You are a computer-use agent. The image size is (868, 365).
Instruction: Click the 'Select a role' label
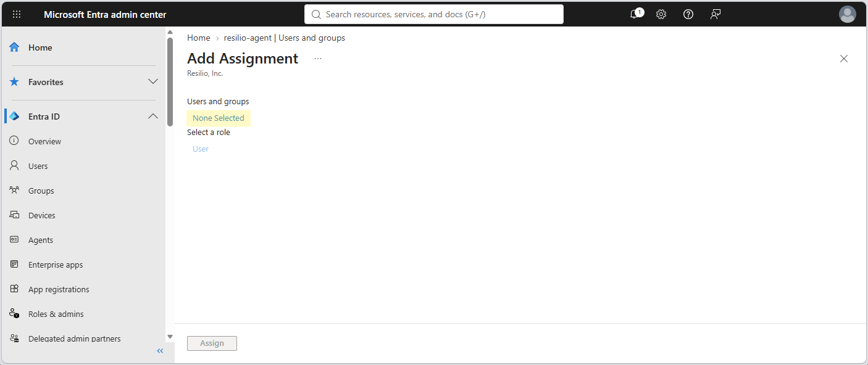coord(209,132)
